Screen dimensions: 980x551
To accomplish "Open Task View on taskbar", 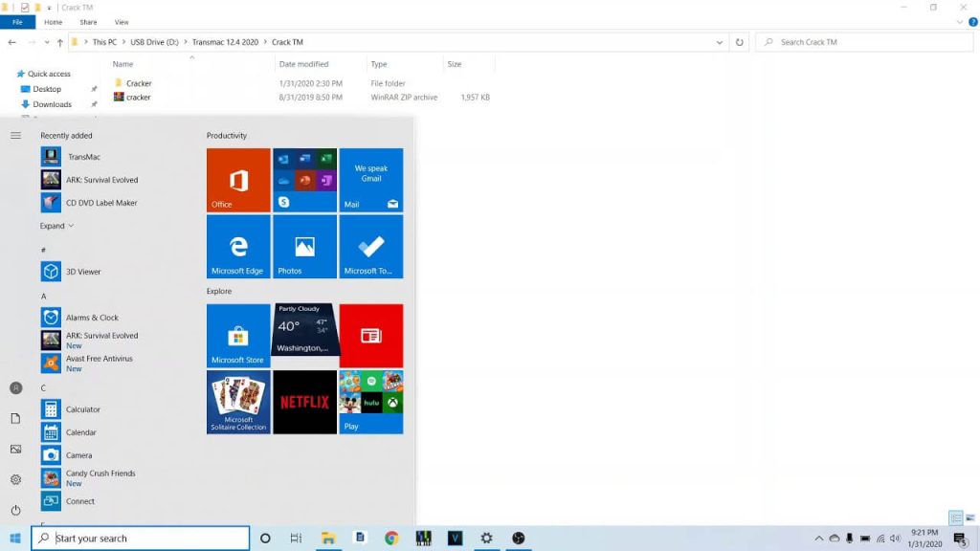I will pyautogui.click(x=297, y=538).
